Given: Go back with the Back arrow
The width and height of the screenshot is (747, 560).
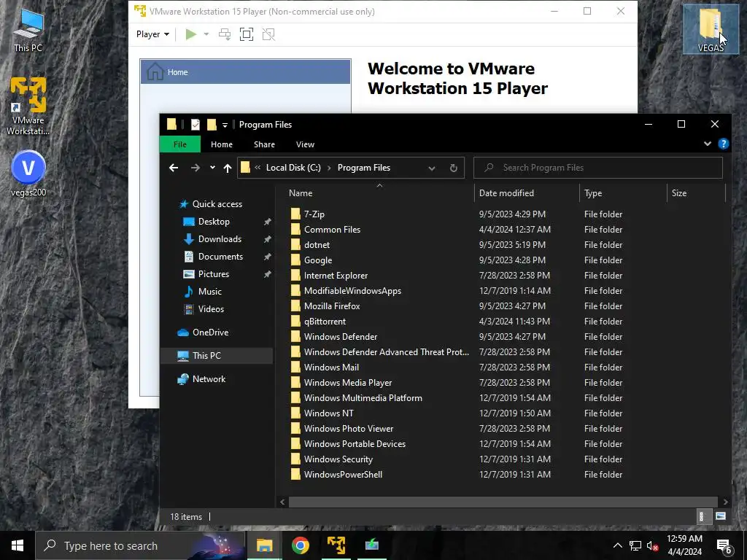Looking at the screenshot, I should tap(174, 168).
